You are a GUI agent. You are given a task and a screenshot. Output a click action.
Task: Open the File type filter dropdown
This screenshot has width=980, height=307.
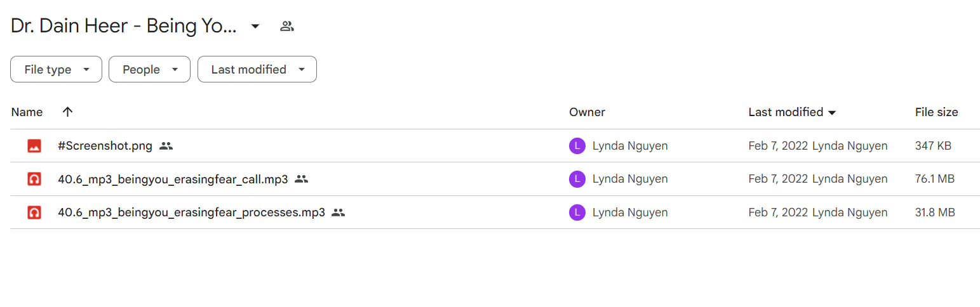tap(56, 69)
